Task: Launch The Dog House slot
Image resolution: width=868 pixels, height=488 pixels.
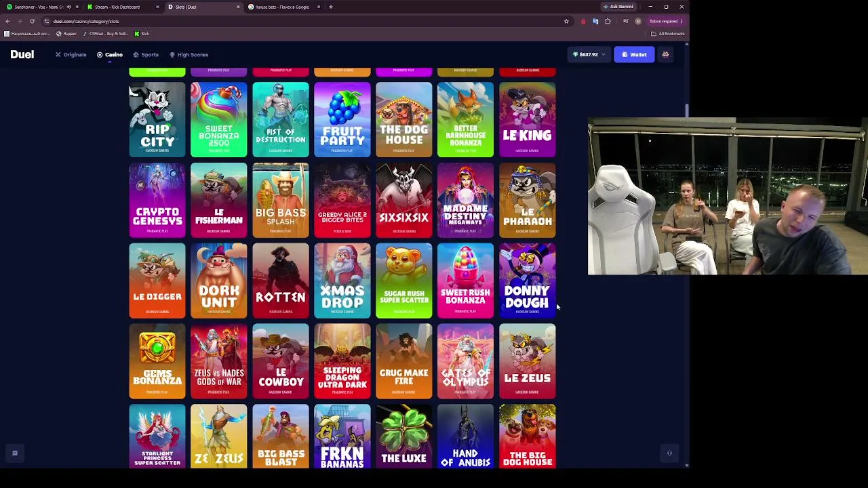Action: [x=404, y=119]
